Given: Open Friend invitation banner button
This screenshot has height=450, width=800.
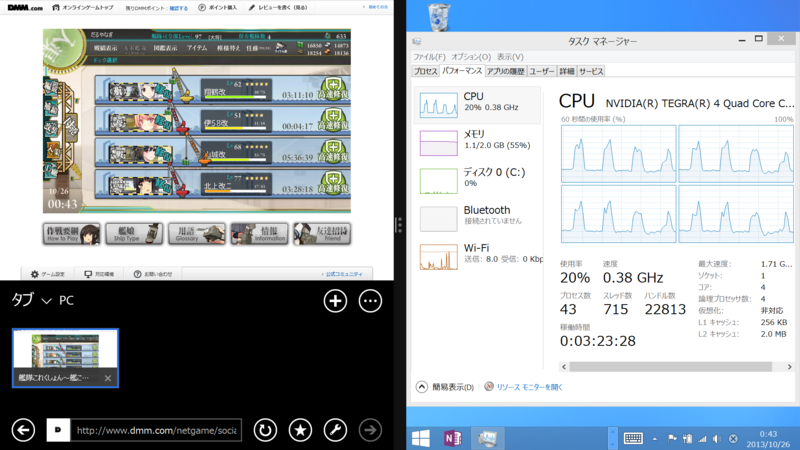Looking at the screenshot, I should (322, 234).
